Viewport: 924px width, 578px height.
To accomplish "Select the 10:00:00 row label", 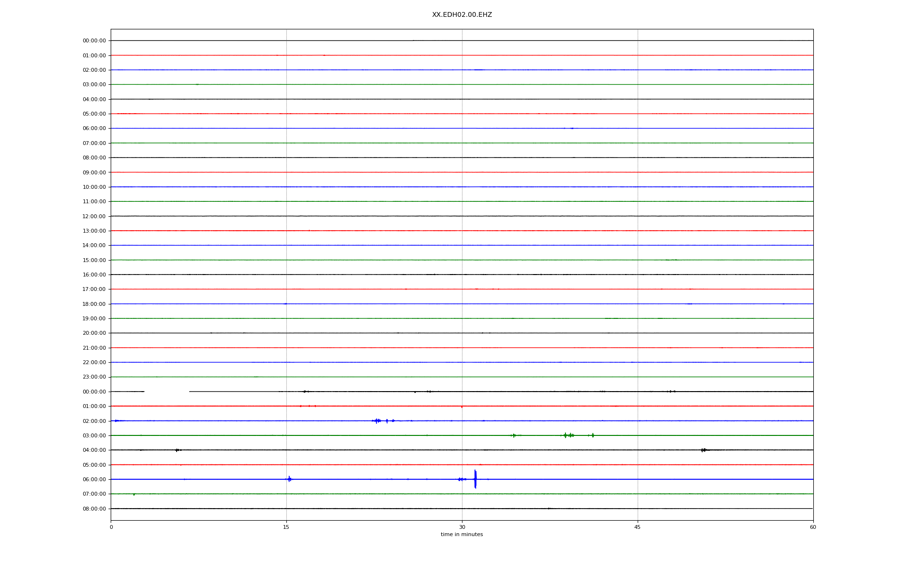I will [94, 187].
